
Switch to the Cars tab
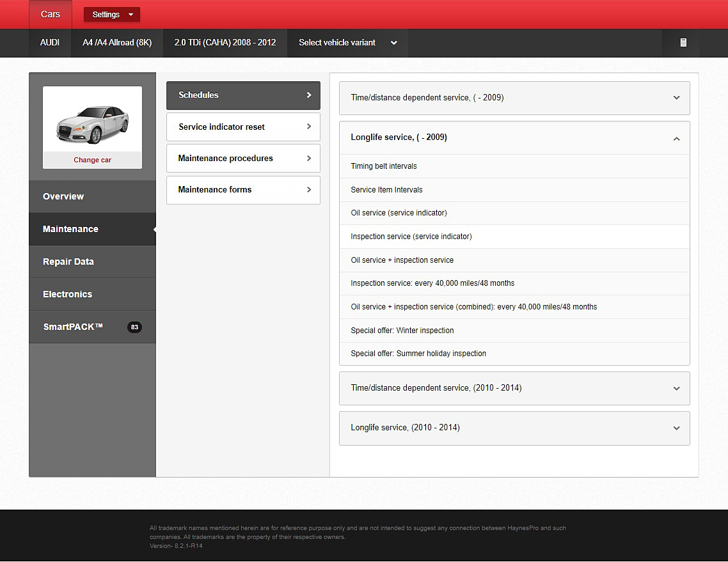51,14
